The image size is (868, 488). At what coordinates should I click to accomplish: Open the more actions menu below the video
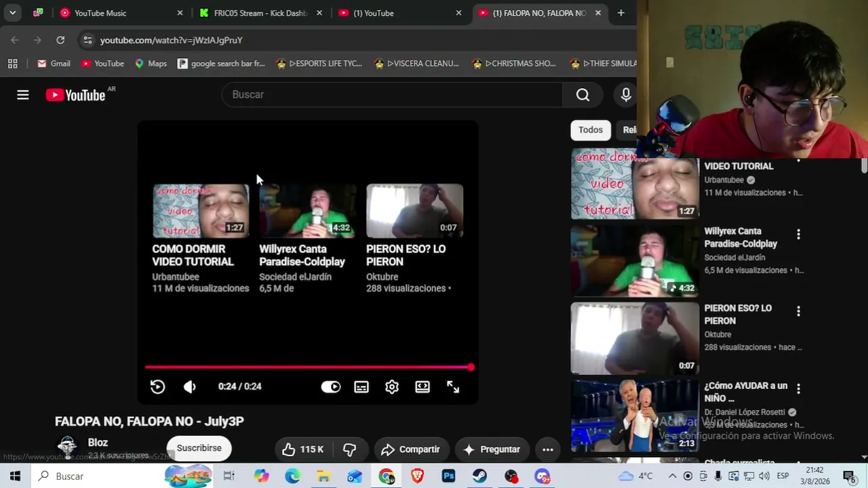click(548, 449)
